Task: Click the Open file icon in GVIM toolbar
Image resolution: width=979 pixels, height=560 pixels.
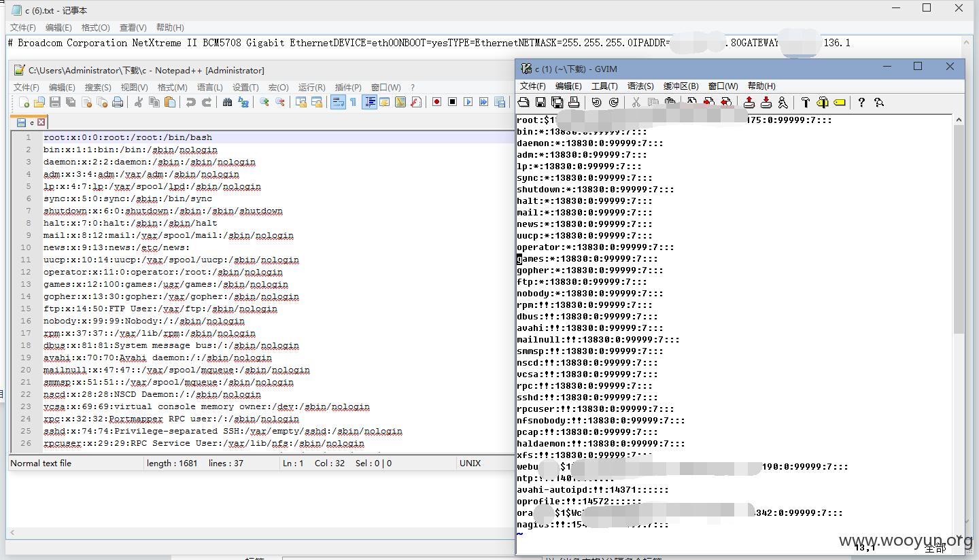Action: 523,103
